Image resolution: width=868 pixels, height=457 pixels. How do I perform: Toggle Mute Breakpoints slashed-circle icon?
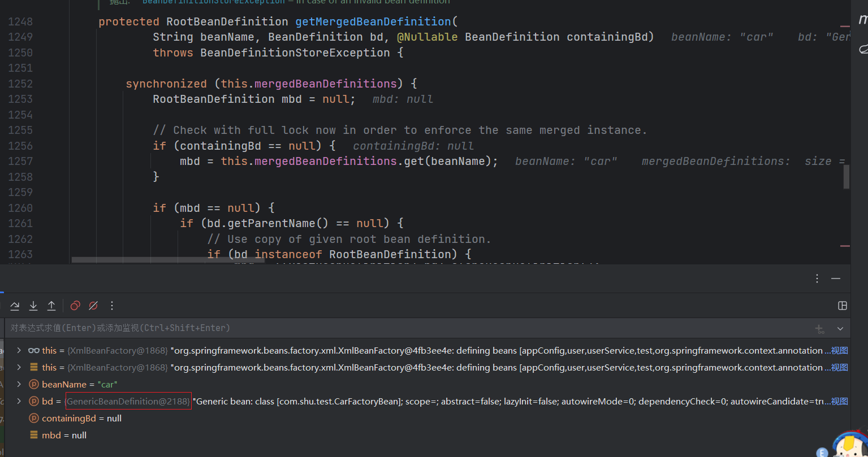[93, 306]
